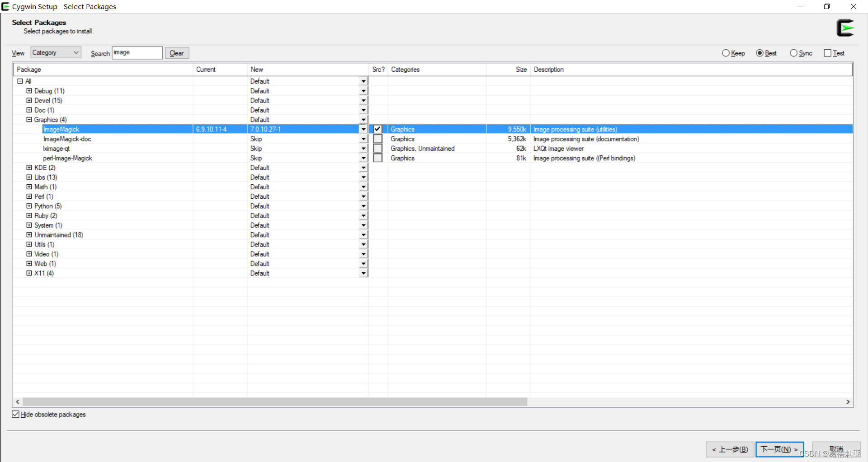Maximize the Cygwin Setup window
The height and width of the screenshot is (462, 868).
[x=827, y=6]
